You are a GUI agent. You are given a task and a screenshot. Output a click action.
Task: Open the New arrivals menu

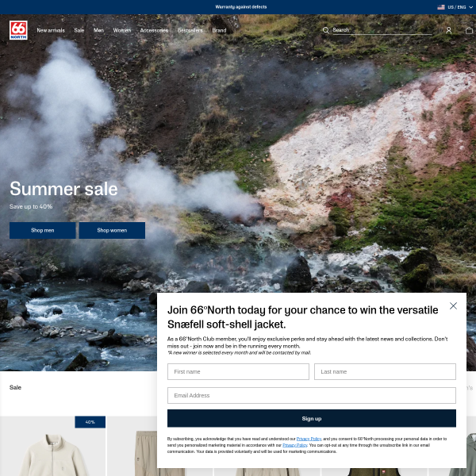point(51,30)
